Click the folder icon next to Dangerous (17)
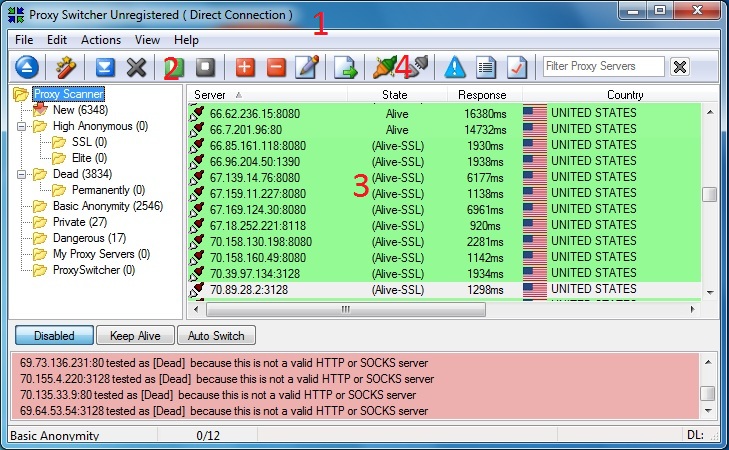Image resolution: width=729 pixels, height=450 pixels. (40, 238)
